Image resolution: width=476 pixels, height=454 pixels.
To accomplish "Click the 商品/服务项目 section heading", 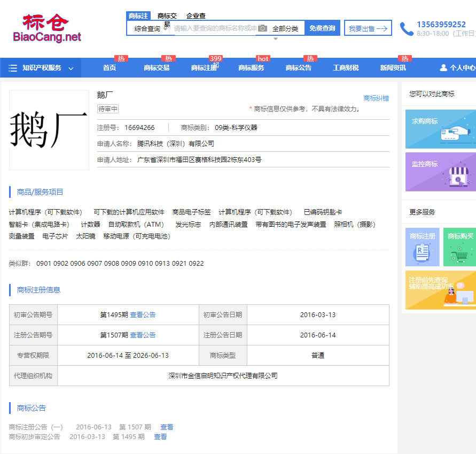I will coord(40,192).
